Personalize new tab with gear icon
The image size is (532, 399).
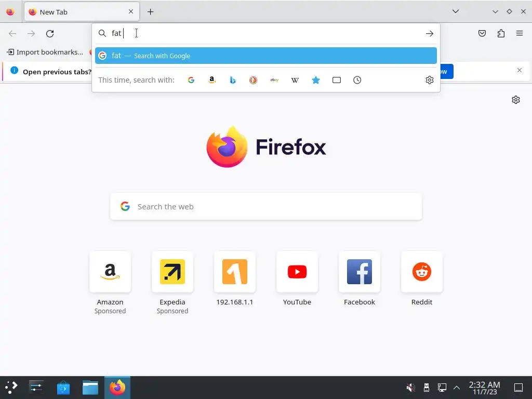516,100
